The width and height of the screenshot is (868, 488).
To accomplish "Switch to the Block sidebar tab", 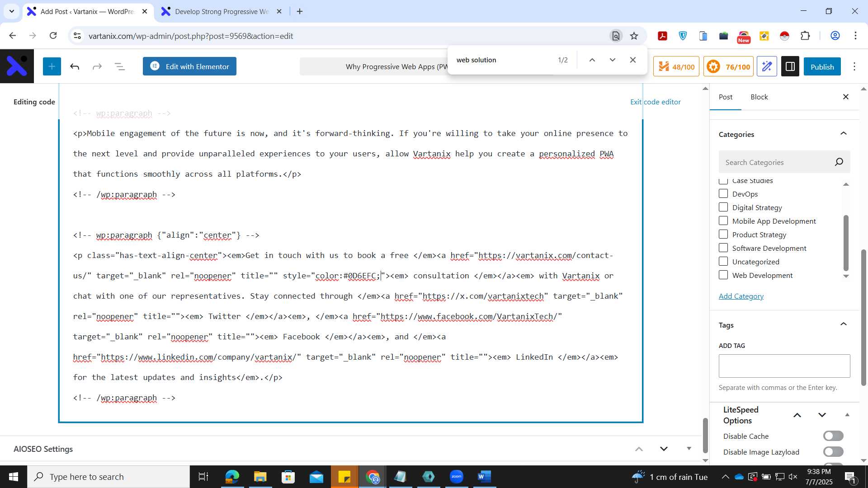I will tap(759, 97).
